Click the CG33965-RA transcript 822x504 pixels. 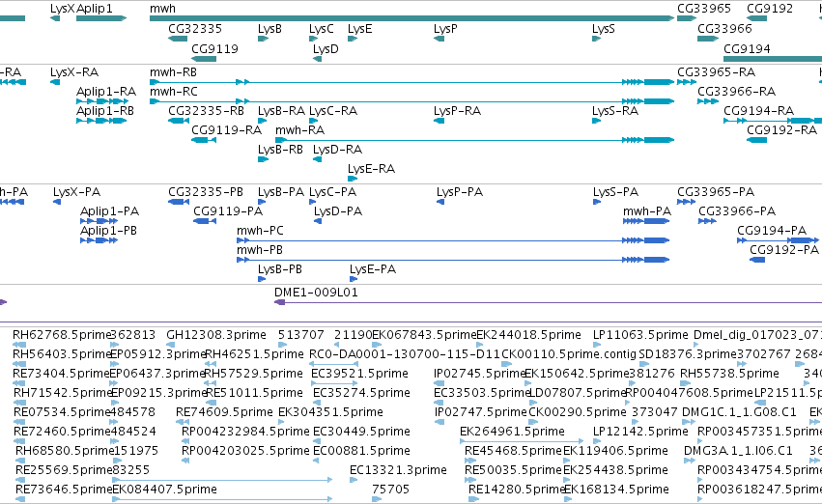[x=687, y=82]
